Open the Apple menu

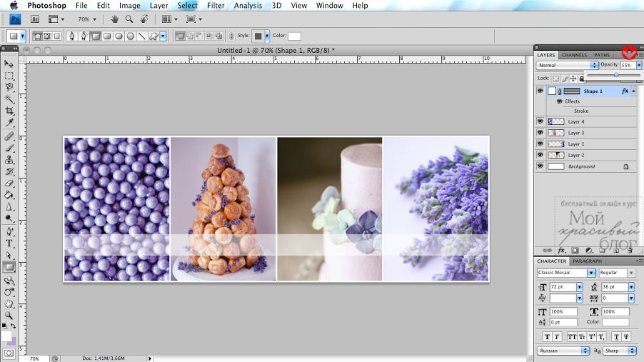tap(14, 5)
